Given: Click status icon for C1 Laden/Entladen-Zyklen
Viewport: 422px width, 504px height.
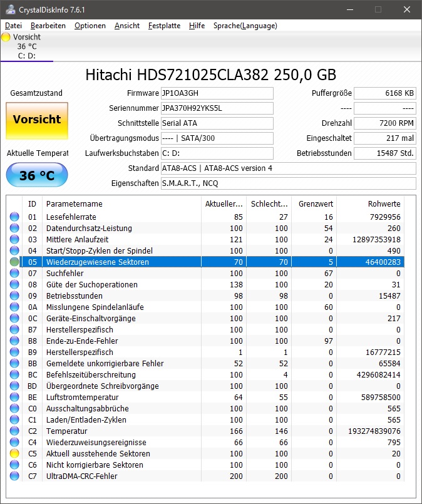Looking at the screenshot, I should pyautogui.click(x=14, y=419).
